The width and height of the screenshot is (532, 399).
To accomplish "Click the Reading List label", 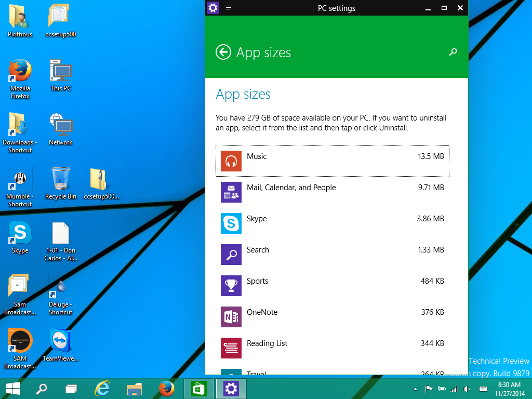I will click(267, 344).
